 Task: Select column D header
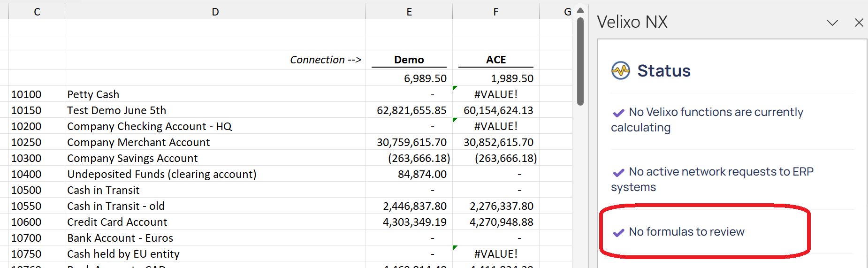pyautogui.click(x=215, y=12)
